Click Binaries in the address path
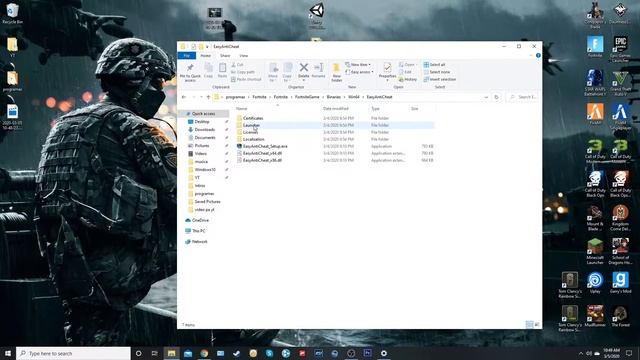 [x=333, y=97]
